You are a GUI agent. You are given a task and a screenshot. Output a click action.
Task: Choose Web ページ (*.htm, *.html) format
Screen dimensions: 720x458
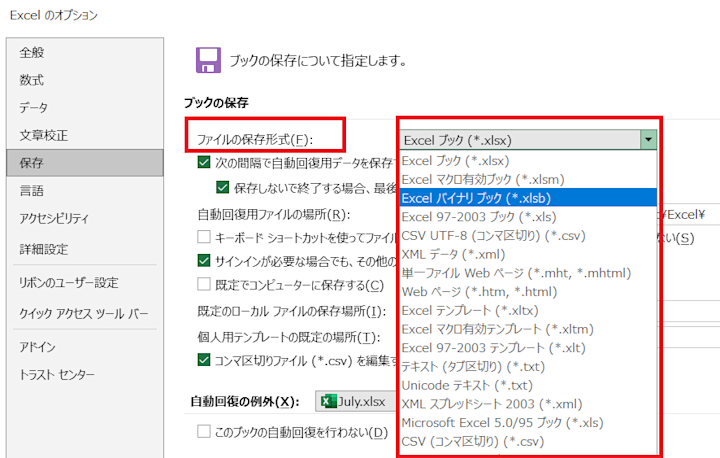click(x=528, y=292)
